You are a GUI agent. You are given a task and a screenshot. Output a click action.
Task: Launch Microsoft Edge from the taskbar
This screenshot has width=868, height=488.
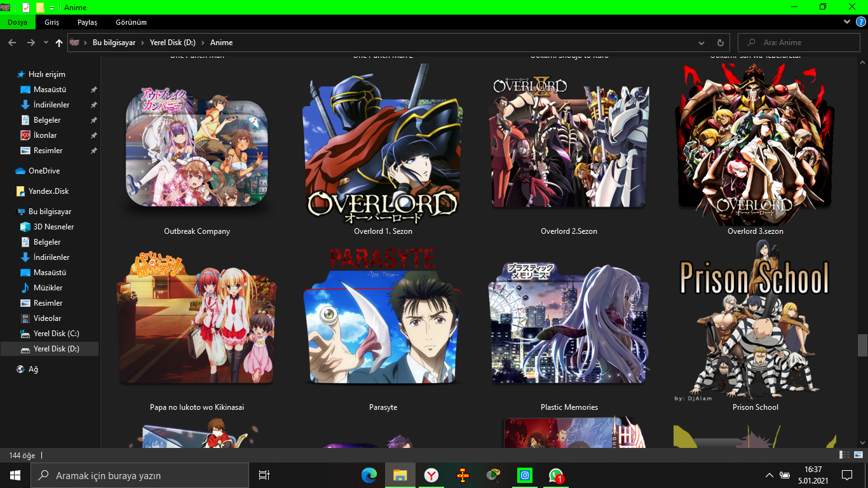[369, 475]
